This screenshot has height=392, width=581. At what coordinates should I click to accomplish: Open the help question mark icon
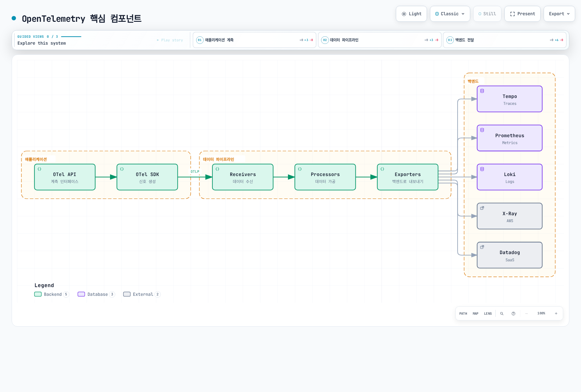tap(513, 314)
